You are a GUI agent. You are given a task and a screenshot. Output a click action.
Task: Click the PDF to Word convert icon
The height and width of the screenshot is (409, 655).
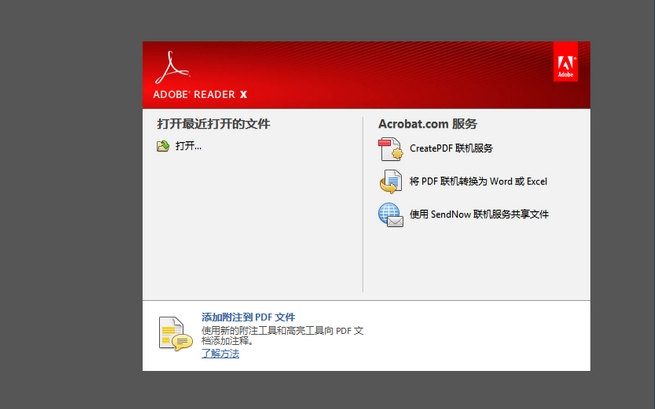391,182
